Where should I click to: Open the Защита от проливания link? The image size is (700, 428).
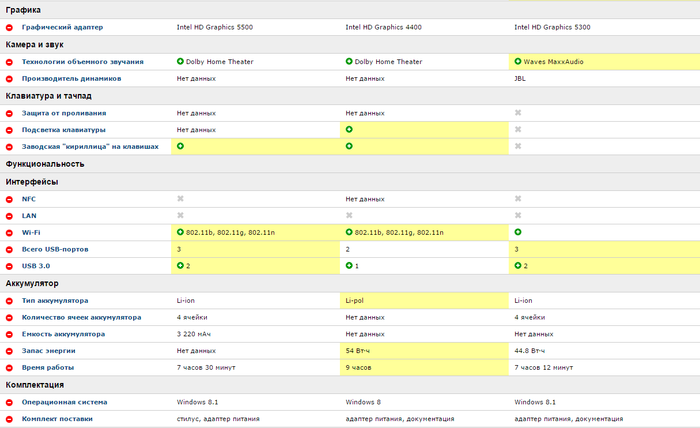click(x=64, y=113)
